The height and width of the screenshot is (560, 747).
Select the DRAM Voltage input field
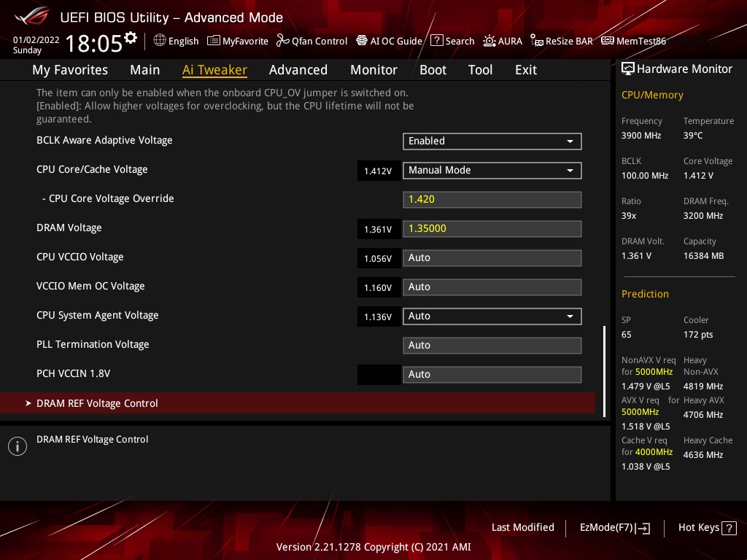coord(492,228)
